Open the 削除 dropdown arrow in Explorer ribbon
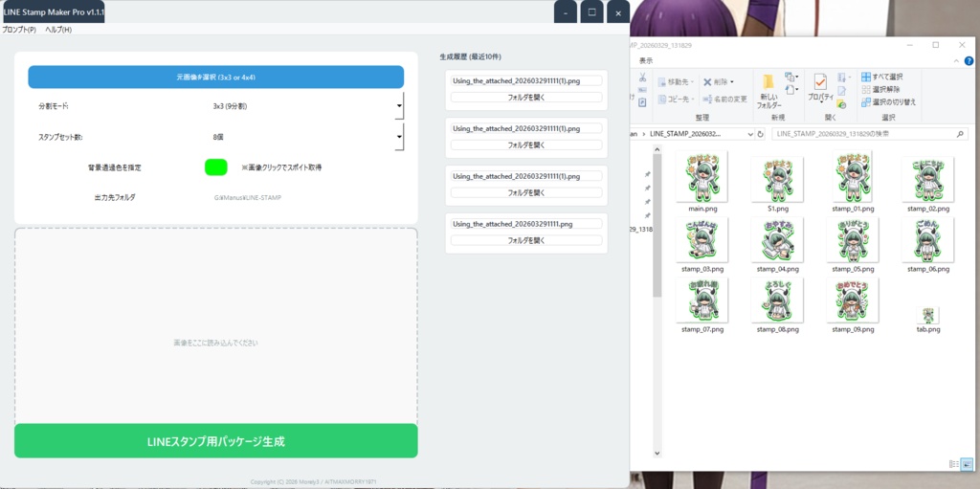Image resolution: width=980 pixels, height=489 pixels. pyautogui.click(x=732, y=82)
